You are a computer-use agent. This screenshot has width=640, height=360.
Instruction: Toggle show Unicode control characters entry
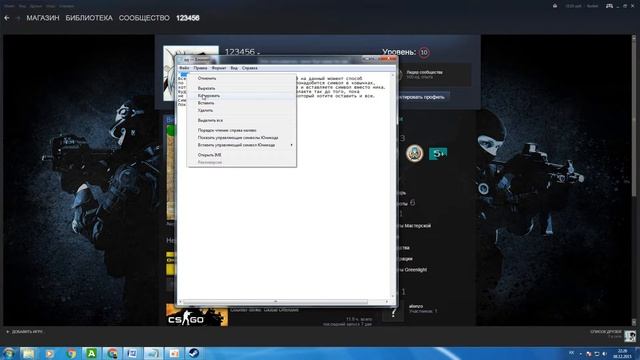pos(242,138)
